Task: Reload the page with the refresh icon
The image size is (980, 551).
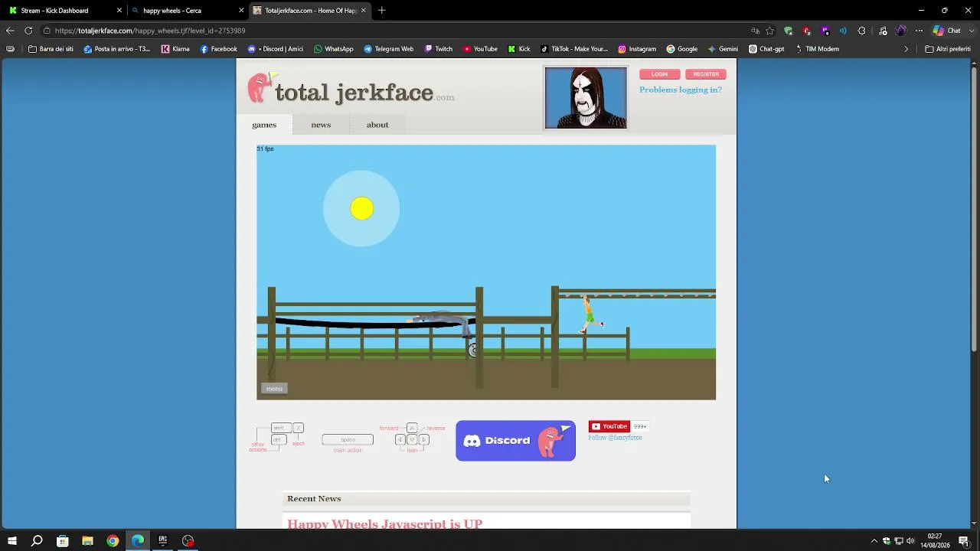Action: 28,31
